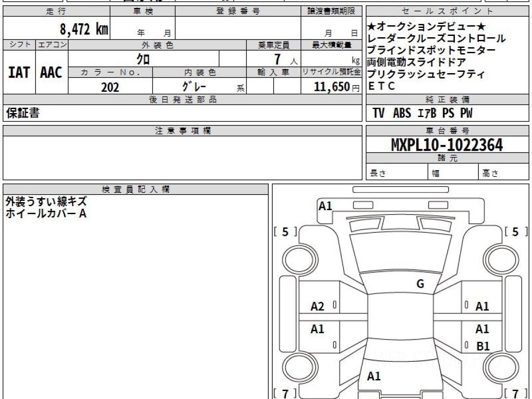Click the 輸入車 header
532x399 pixels.
274,72
